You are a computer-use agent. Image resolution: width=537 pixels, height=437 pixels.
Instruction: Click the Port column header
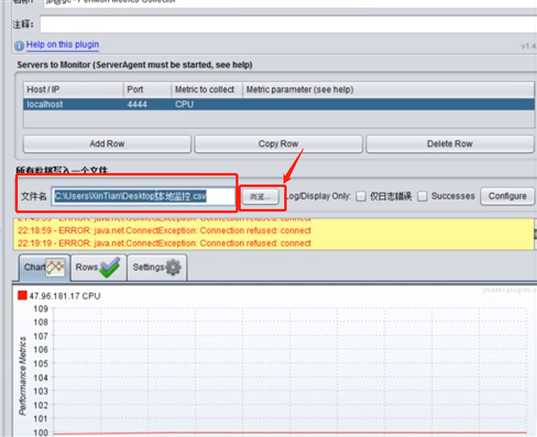click(x=147, y=90)
